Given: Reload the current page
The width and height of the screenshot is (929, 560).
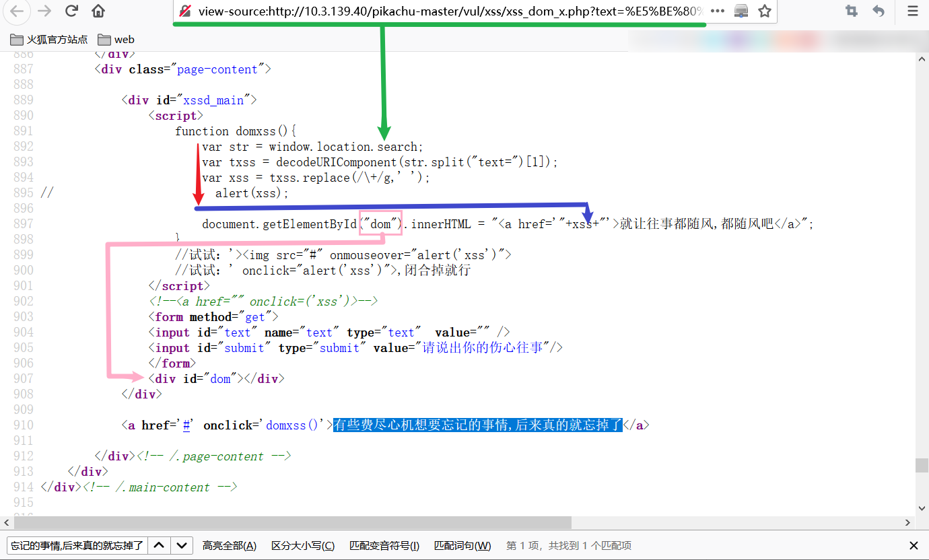Looking at the screenshot, I should pyautogui.click(x=71, y=11).
